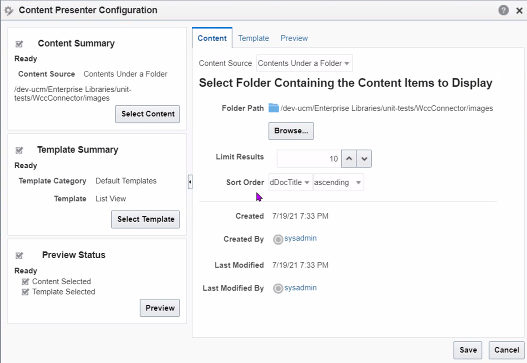The width and height of the screenshot is (527, 363).
Task: Click the Limit Results input field
Action: pos(309,158)
